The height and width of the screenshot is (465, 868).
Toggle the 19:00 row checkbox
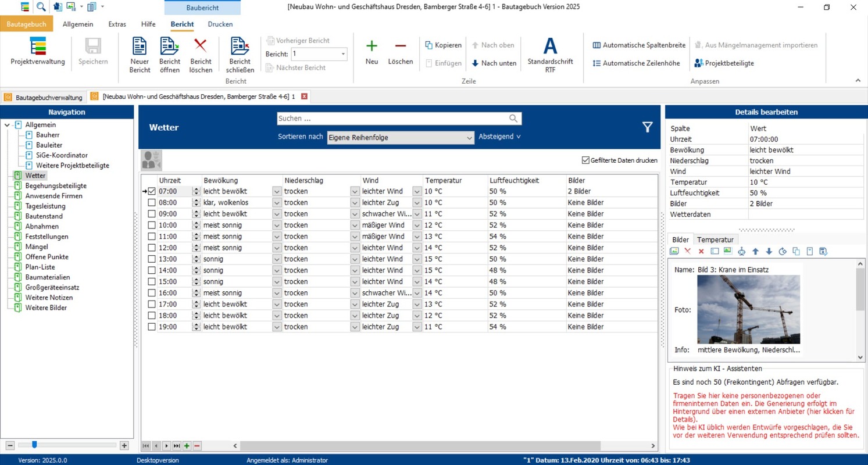coord(152,327)
